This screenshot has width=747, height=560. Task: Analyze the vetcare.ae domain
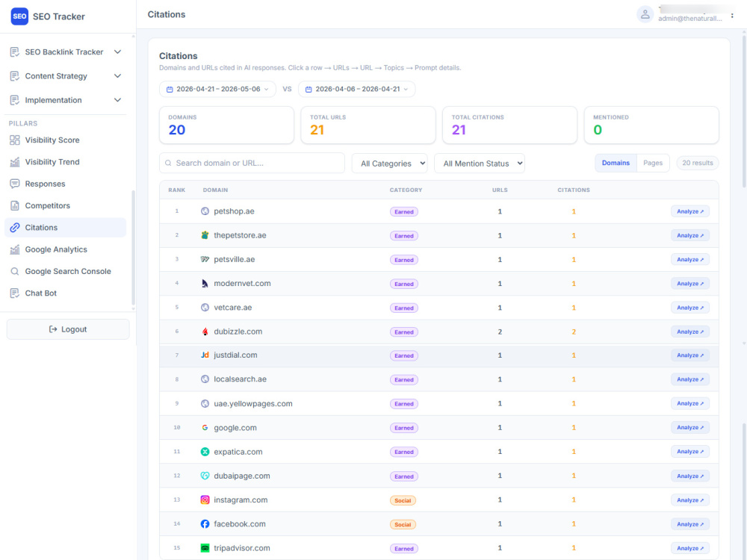click(689, 308)
